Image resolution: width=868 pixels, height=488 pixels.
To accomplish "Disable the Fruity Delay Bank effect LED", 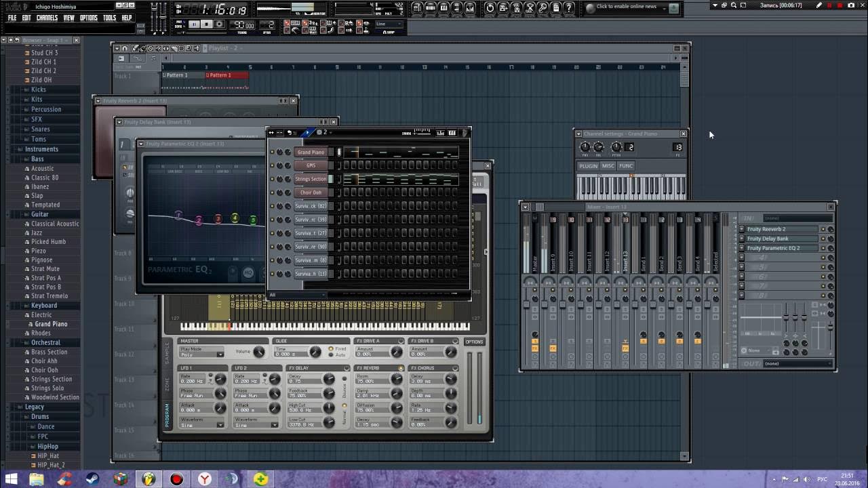I will pos(823,239).
